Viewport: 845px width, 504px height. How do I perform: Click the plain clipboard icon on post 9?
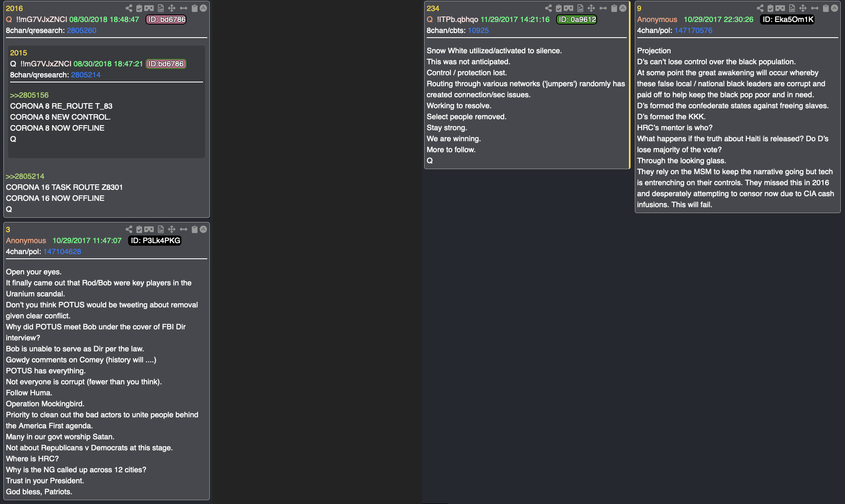[826, 8]
